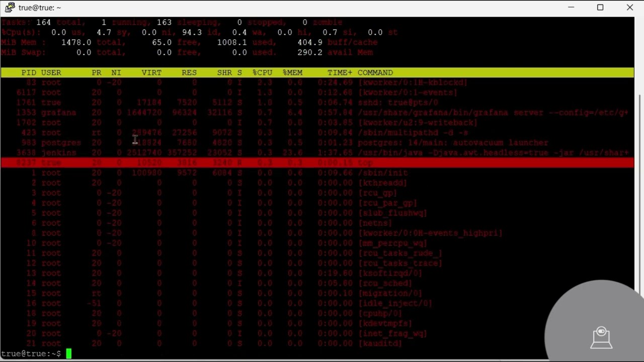Click the [kworker/0:0H-events_highpri] entry
644x362 pixels.
click(x=430, y=233)
